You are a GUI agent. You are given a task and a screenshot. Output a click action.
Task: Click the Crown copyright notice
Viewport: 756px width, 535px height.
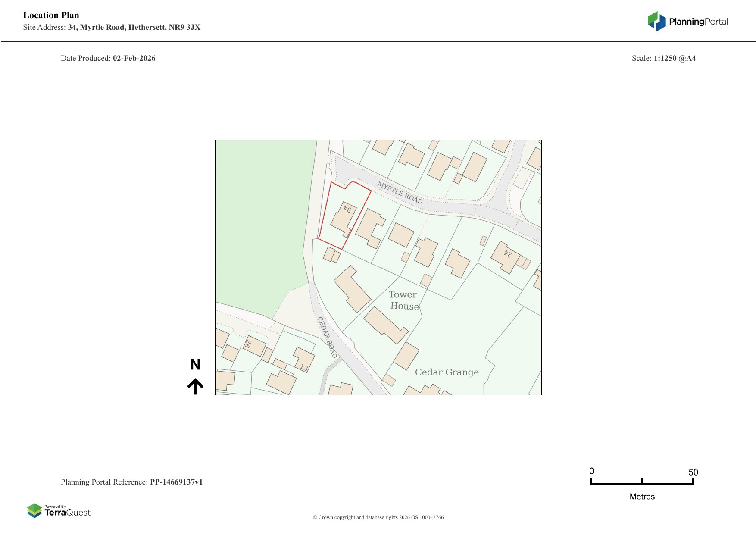click(x=378, y=517)
